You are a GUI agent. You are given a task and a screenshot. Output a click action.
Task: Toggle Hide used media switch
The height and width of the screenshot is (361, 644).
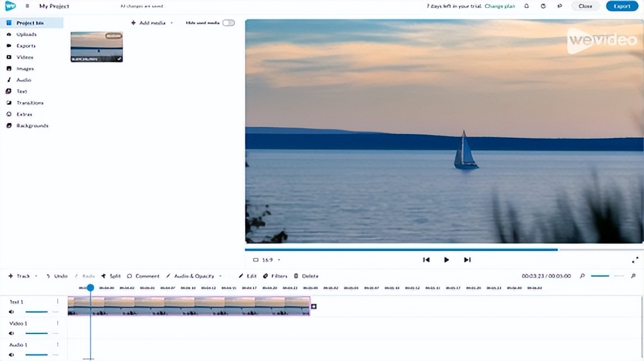(x=228, y=23)
